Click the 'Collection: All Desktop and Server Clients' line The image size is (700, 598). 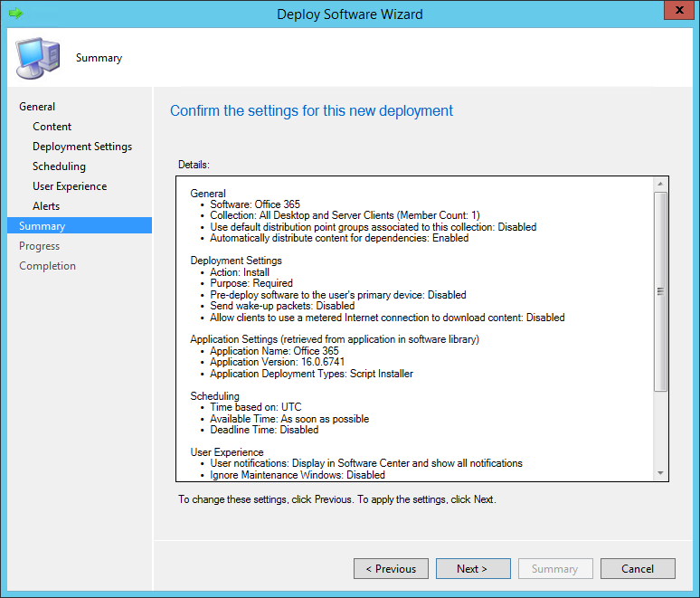click(x=345, y=215)
